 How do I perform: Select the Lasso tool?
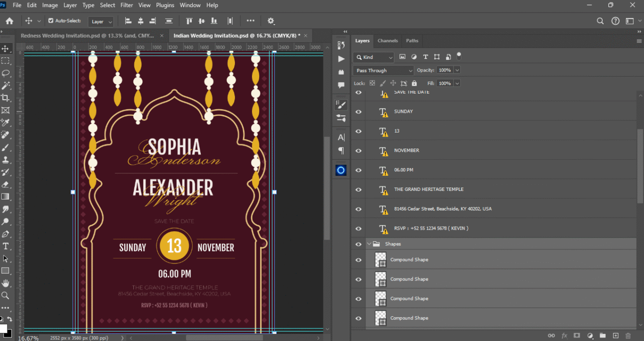pyautogui.click(x=6, y=74)
